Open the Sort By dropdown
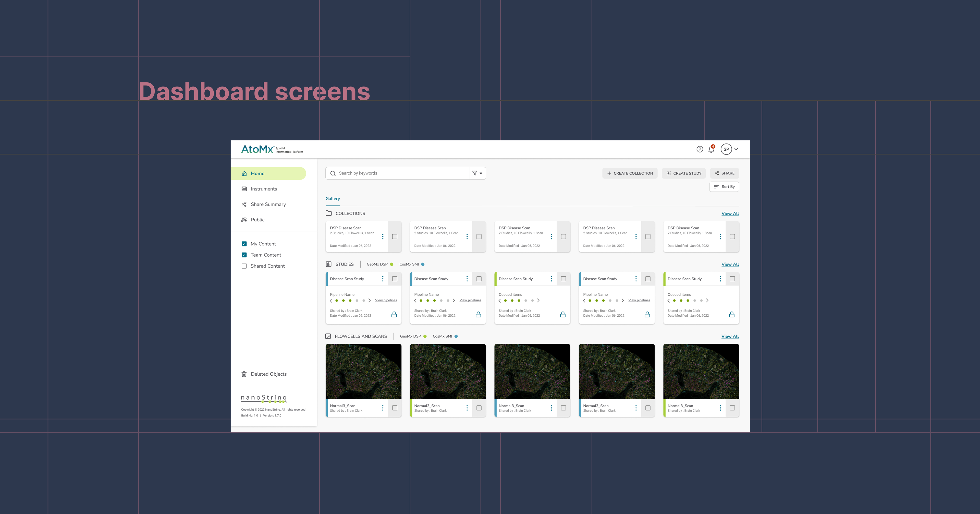This screenshot has height=514, width=980. (724, 187)
